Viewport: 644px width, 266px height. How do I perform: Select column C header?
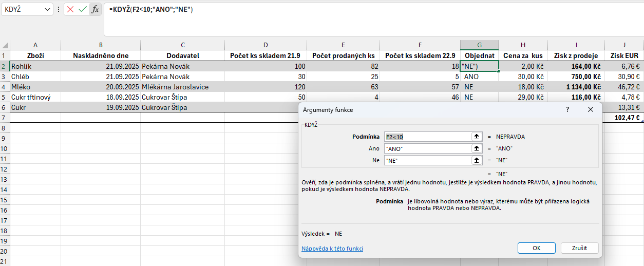183,45
